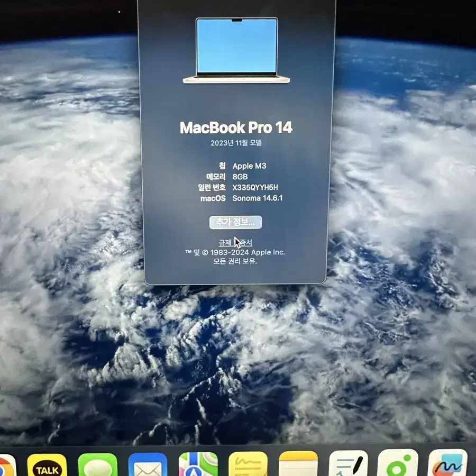Click the Sonoma 14.6.1 version text
The height and width of the screenshot is (476, 476).
pos(258,198)
